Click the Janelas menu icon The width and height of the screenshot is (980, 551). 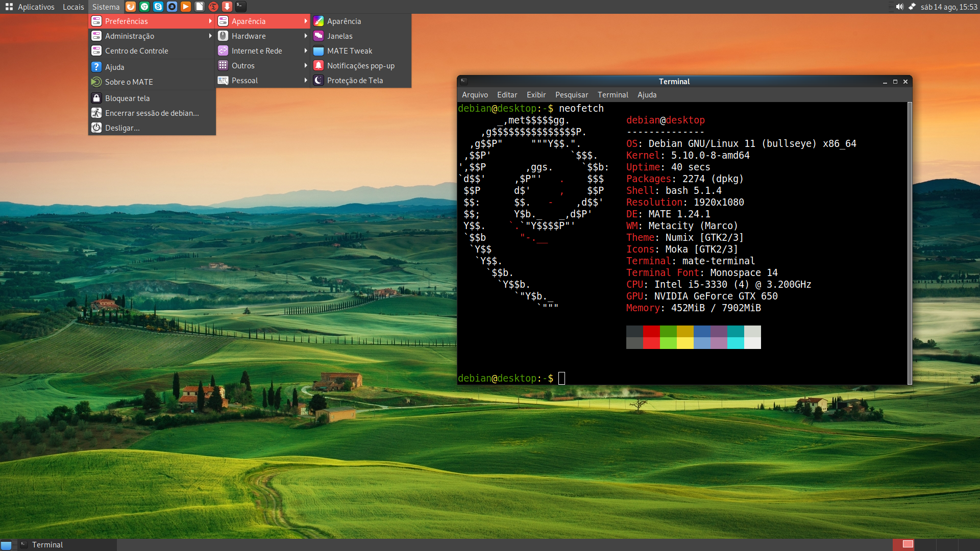(318, 36)
